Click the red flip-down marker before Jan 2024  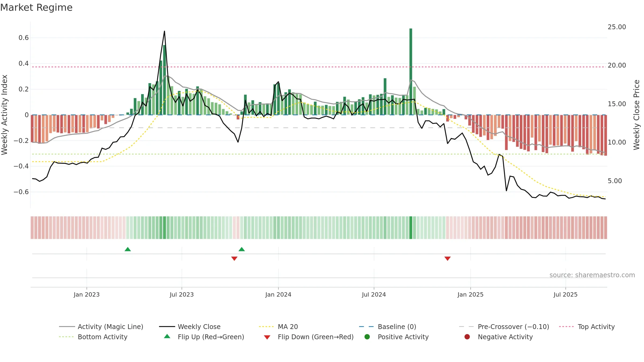234,258
